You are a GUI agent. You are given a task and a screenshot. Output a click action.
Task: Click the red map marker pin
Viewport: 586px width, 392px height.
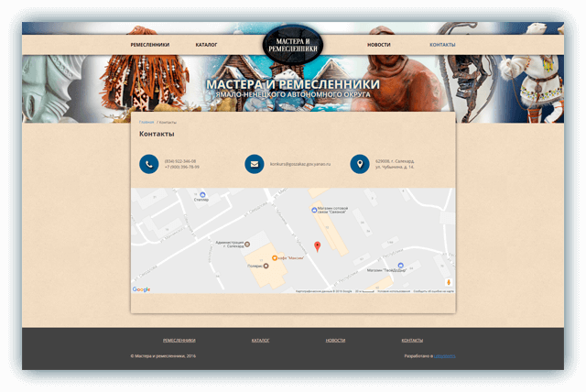tap(318, 246)
